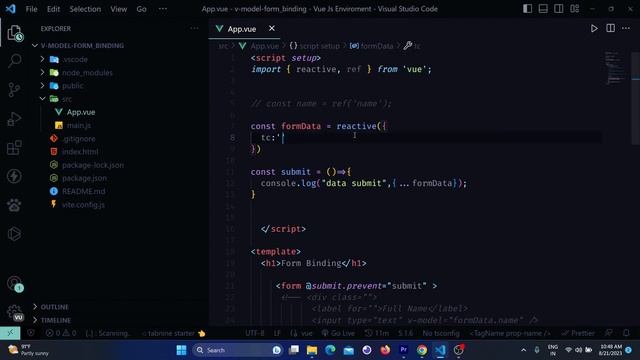This screenshot has width=640, height=360.
Task: Open File Explorer from taskbar
Action: [312, 350]
